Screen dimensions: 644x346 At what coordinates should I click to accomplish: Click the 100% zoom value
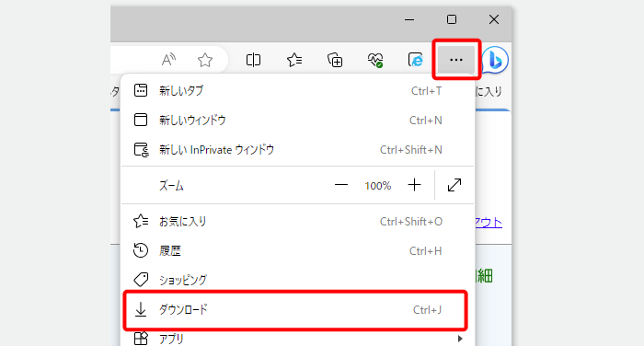(x=378, y=186)
